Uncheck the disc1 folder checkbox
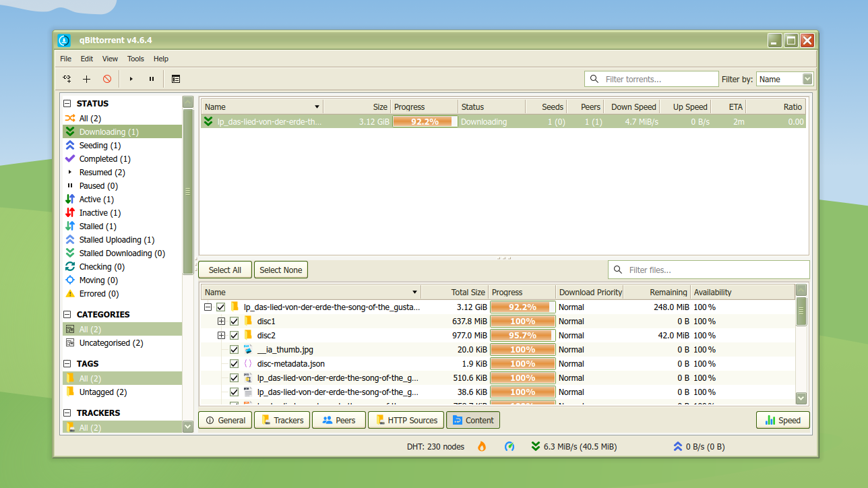 235,322
